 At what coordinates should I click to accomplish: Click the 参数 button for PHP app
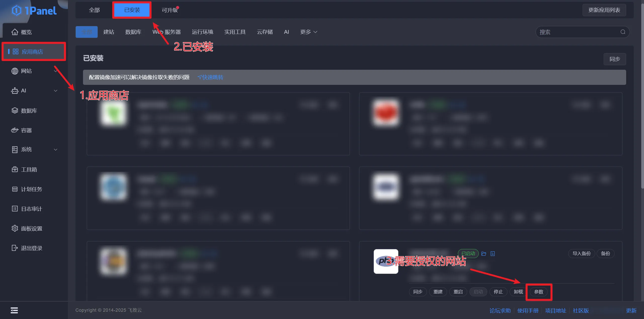538,292
